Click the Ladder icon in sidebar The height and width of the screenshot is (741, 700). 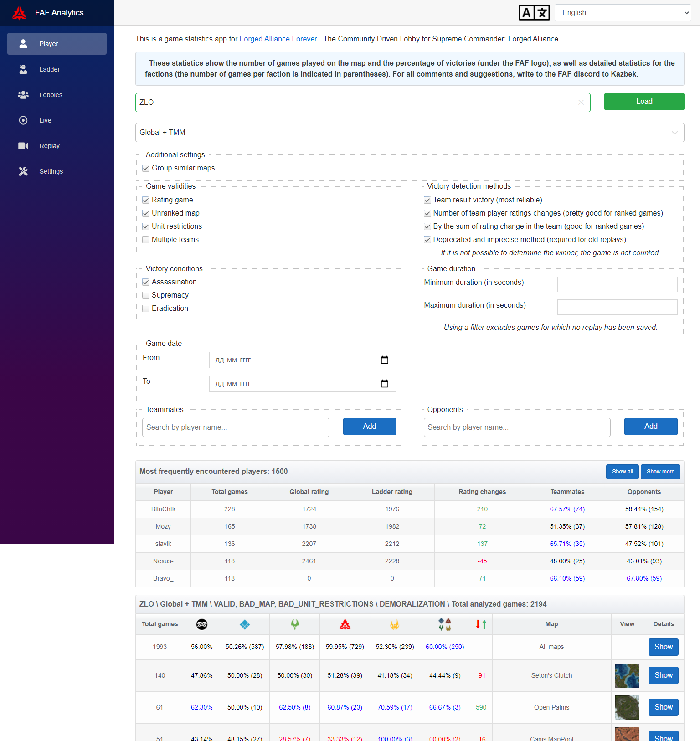pos(23,69)
